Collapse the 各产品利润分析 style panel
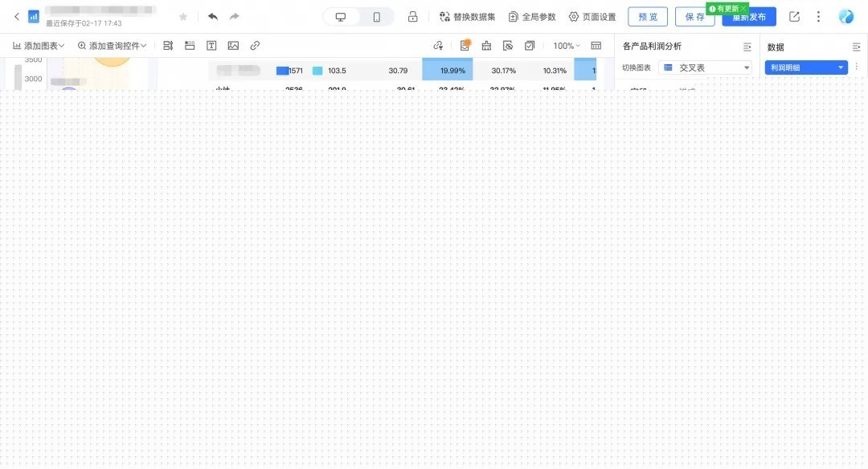868x469 pixels. 747,47
